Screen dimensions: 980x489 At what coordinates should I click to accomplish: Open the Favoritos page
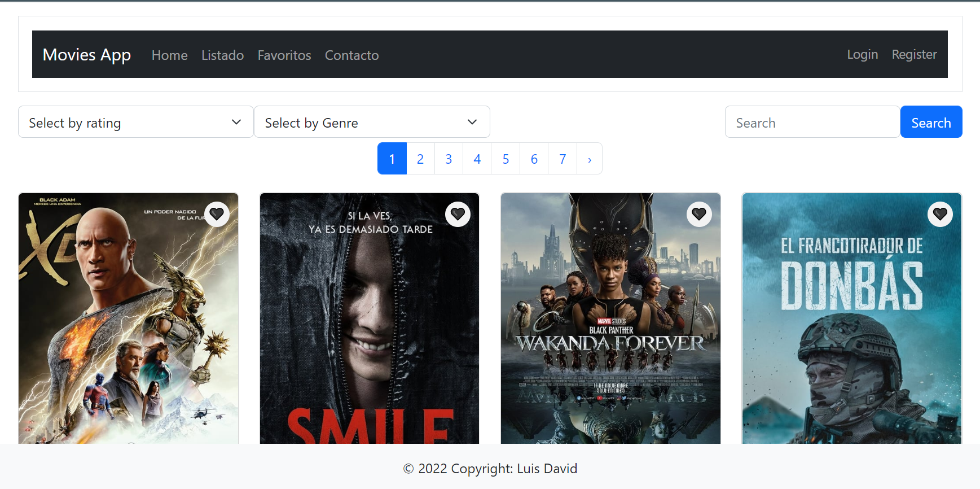click(284, 55)
